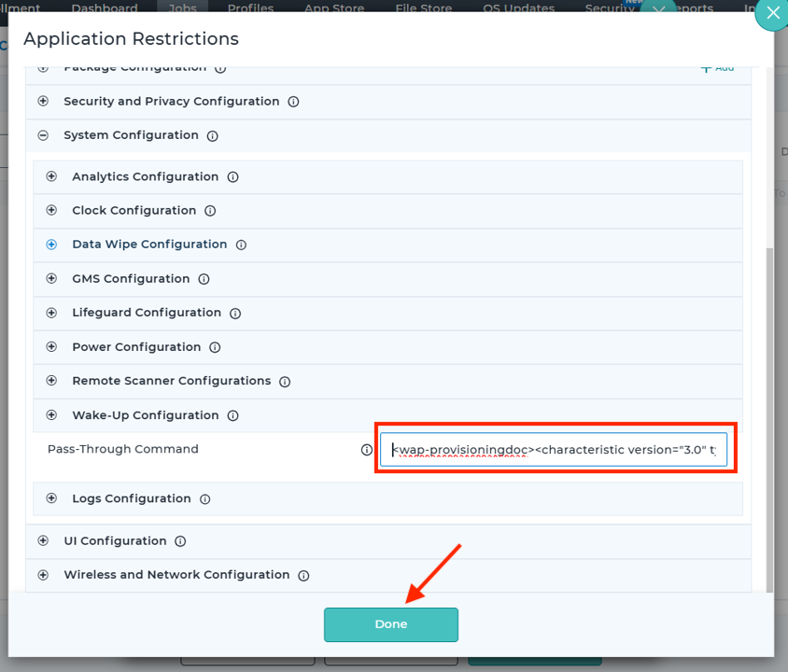Switch to the Profiles tab
The width and height of the screenshot is (788, 672).
pos(250,8)
